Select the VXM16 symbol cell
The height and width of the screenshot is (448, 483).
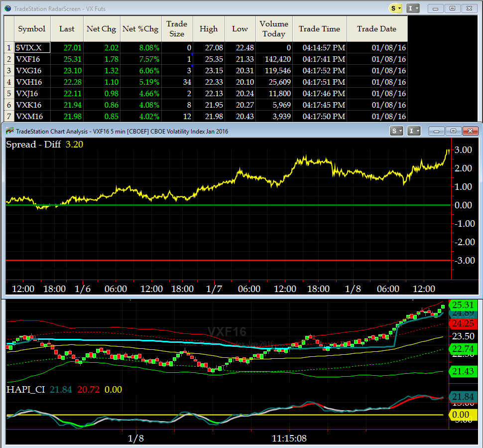point(32,116)
